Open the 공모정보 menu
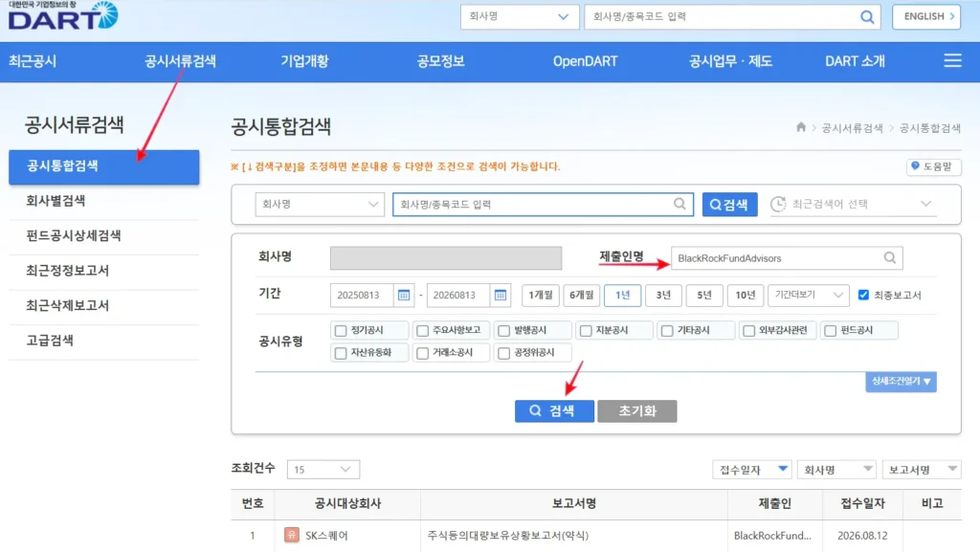980x552 pixels. tap(440, 61)
